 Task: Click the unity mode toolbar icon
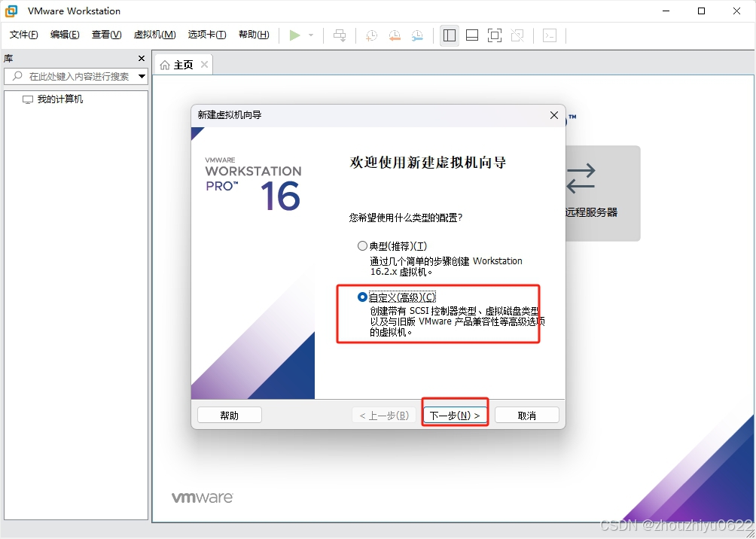(x=517, y=35)
